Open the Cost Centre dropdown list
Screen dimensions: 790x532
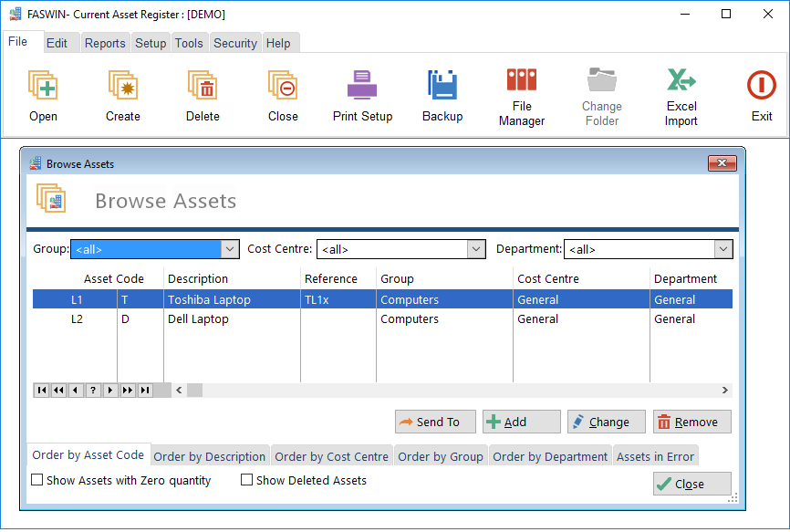[x=476, y=249]
